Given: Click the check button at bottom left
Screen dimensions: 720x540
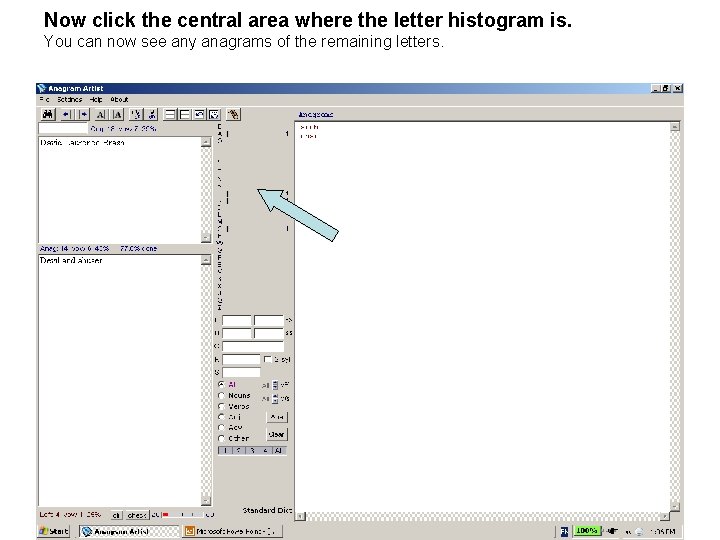Looking at the screenshot, I should pyautogui.click(x=137, y=515).
